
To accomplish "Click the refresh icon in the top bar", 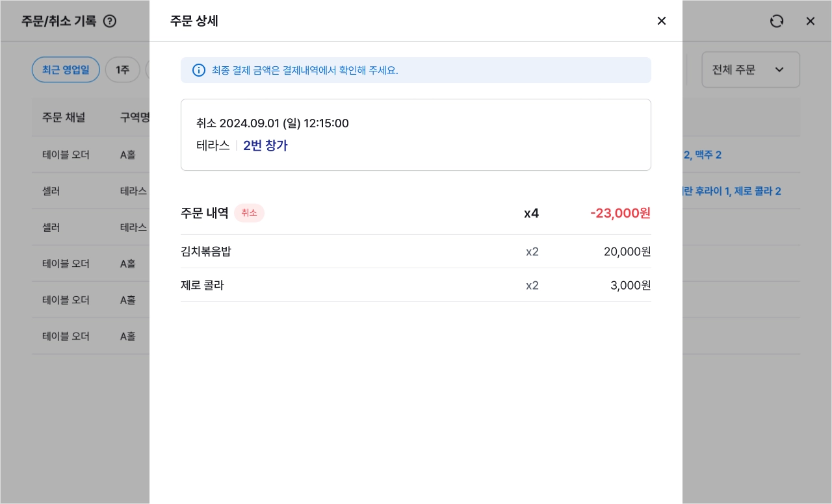I will pyautogui.click(x=777, y=21).
